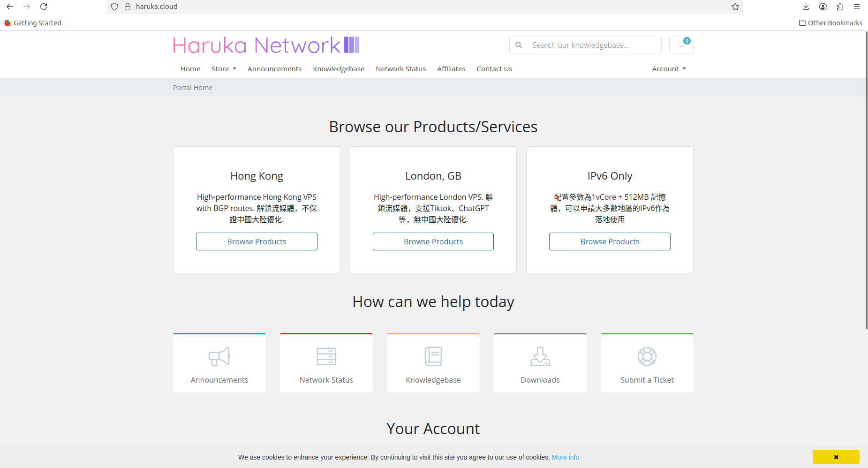Screen dimensions: 868x468
Task: Open Knowledgebase in navigation bar
Action: point(339,69)
